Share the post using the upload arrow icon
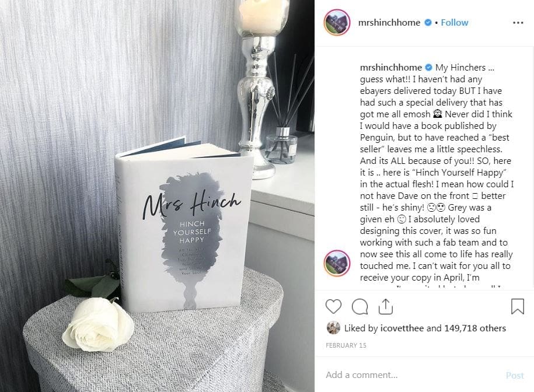This screenshot has width=534, height=392. (x=386, y=306)
